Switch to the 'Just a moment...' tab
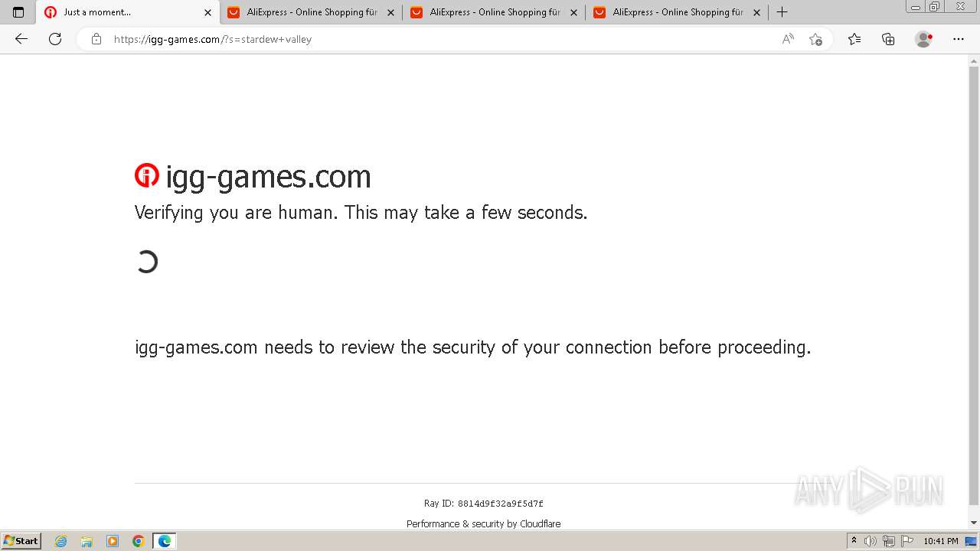This screenshot has width=980, height=551. (x=127, y=12)
